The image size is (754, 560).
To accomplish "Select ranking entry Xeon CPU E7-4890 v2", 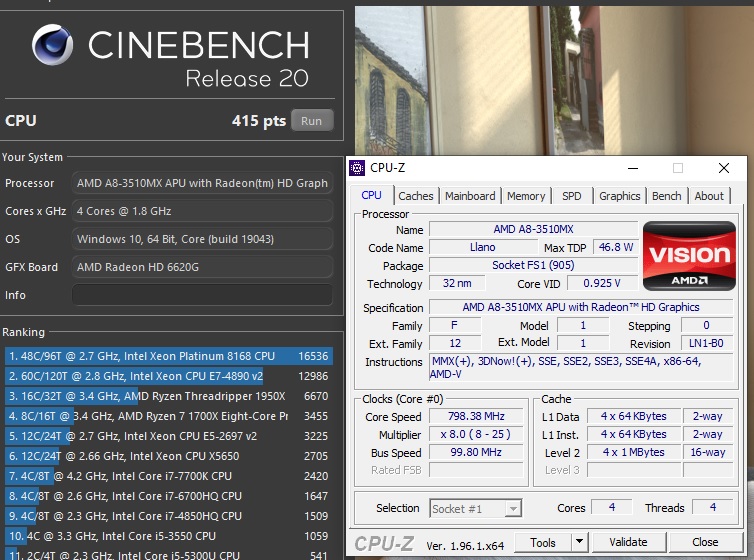I will pyautogui.click(x=169, y=376).
